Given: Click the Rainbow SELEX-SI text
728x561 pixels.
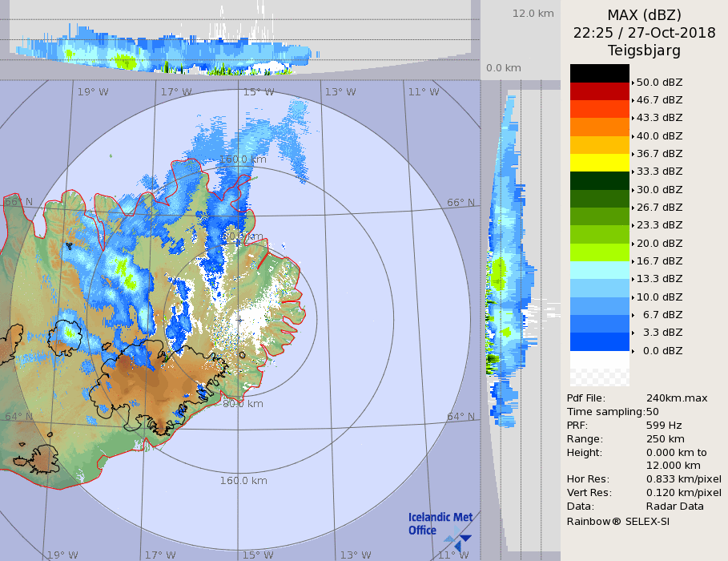Looking at the screenshot, I should (x=617, y=521).
